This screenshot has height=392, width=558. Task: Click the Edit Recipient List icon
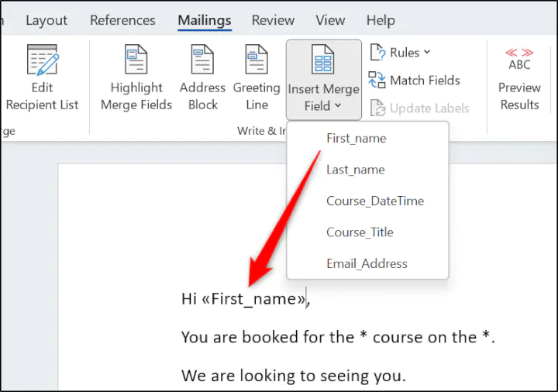tap(43, 60)
